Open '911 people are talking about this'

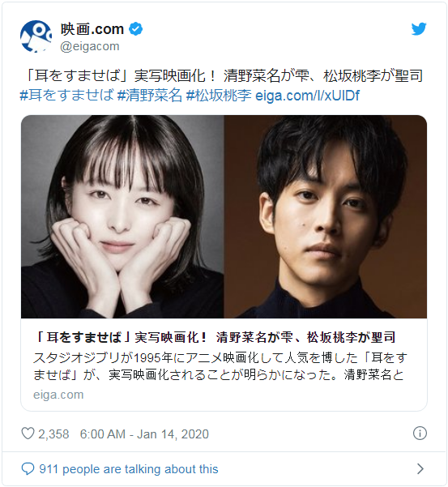(x=129, y=469)
